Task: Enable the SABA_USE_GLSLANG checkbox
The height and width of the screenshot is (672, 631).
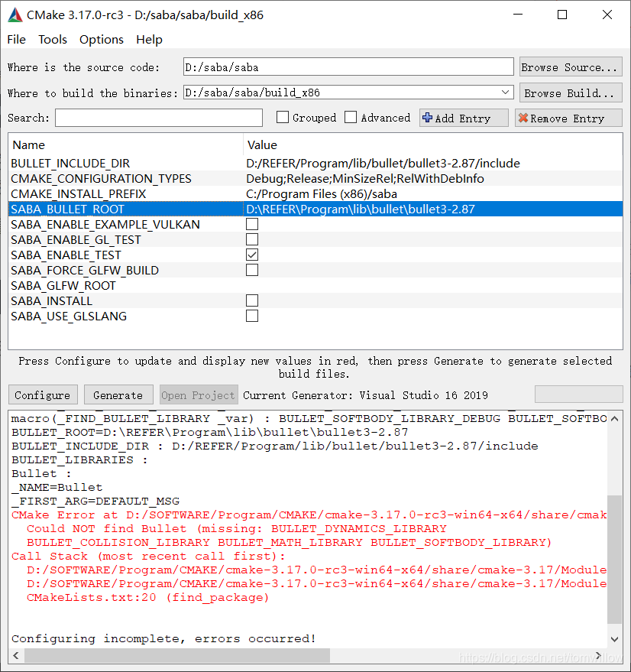Action: click(x=252, y=316)
